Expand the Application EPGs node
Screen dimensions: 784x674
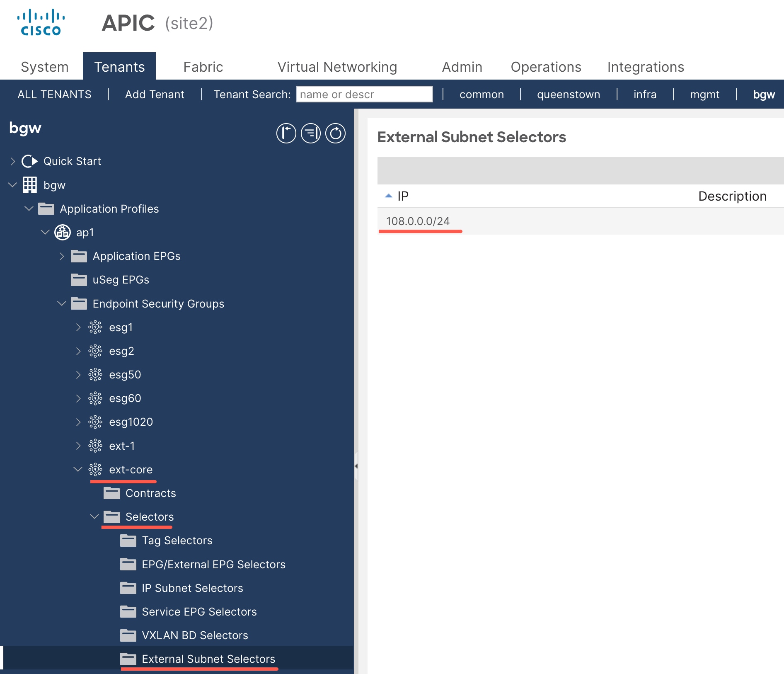click(62, 256)
